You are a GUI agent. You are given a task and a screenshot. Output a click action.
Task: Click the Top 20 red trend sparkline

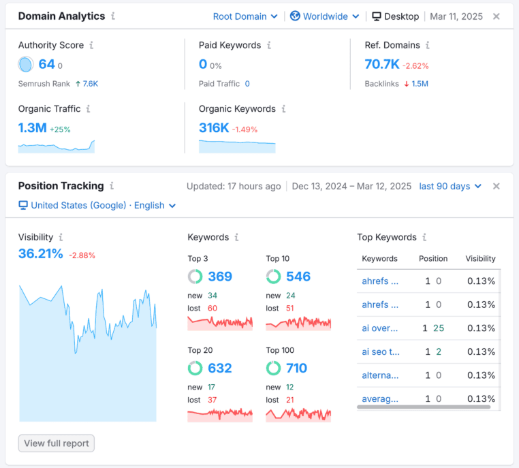(220, 415)
